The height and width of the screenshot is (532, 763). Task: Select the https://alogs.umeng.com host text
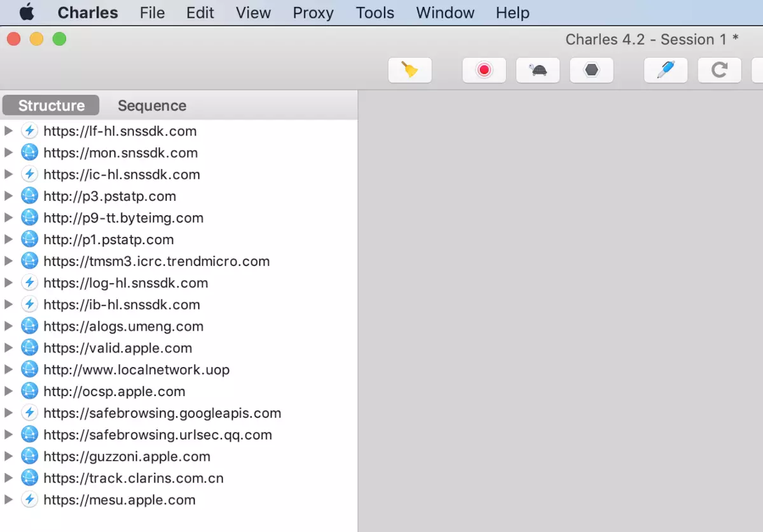click(x=123, y=326)
